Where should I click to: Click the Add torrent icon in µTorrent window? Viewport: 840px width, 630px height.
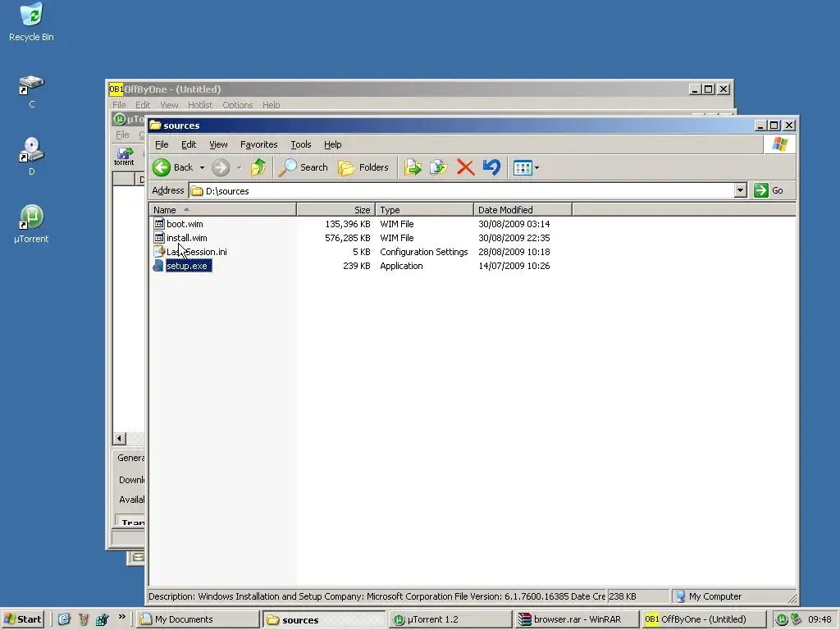pos(125,155)
